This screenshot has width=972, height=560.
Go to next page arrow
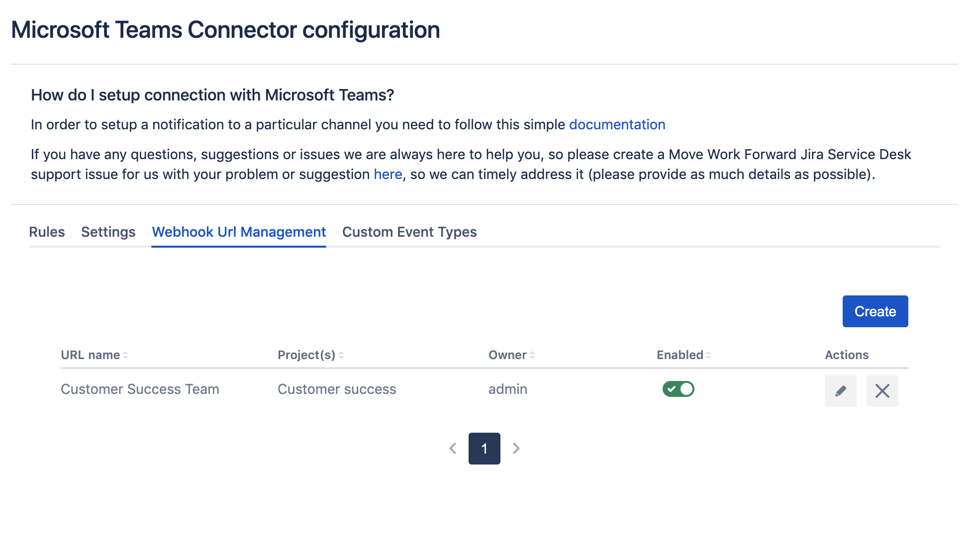[x=516, y=449]
